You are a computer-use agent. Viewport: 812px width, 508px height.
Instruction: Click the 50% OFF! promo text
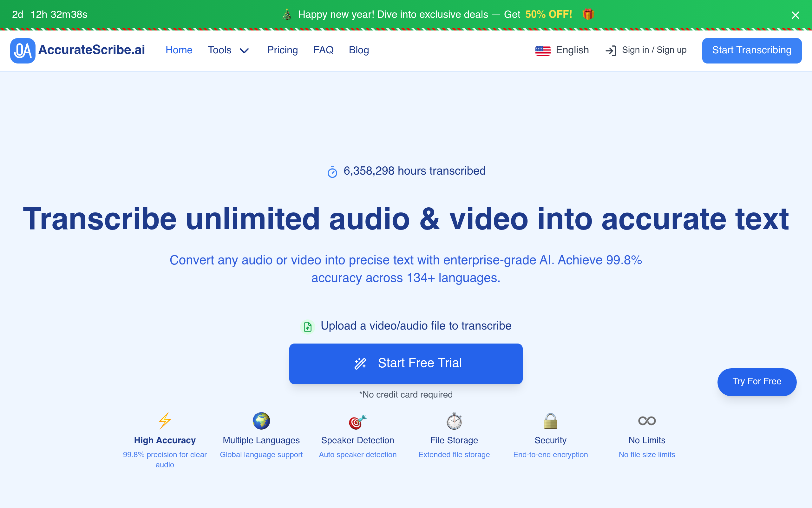click(x=549, y=15)
